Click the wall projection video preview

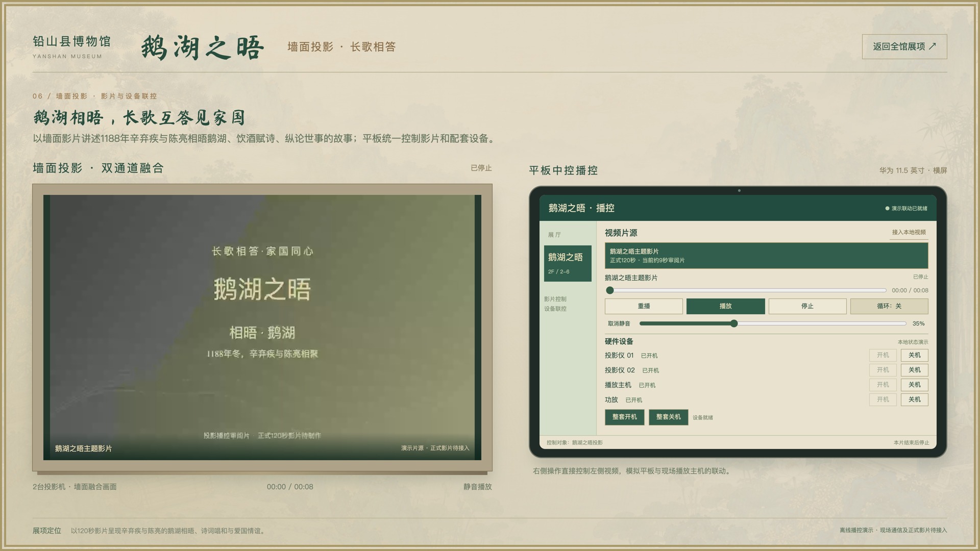pos(262,327)
